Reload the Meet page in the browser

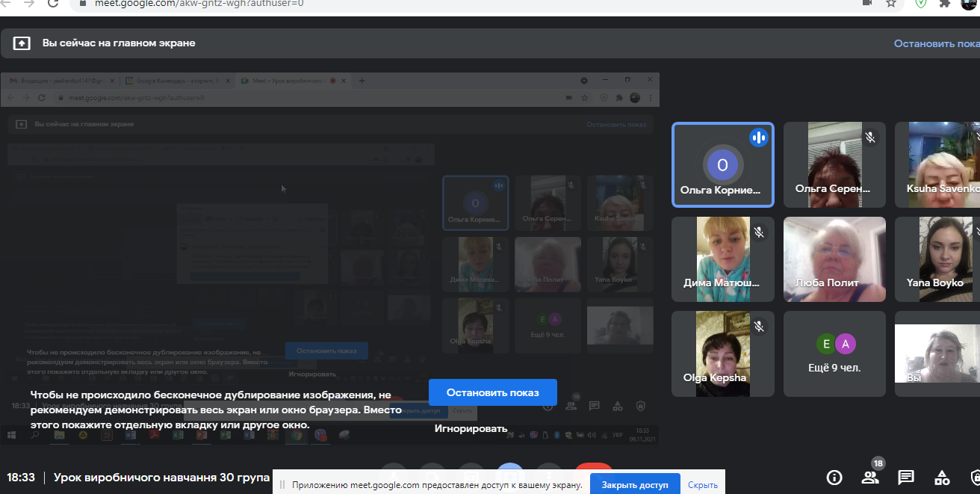(53, 3)
